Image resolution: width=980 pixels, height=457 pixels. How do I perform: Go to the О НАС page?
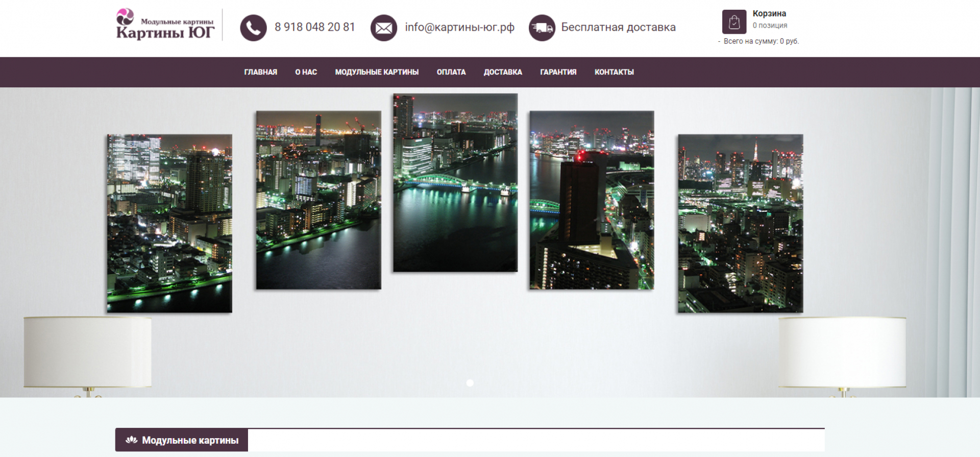[306, 72]
